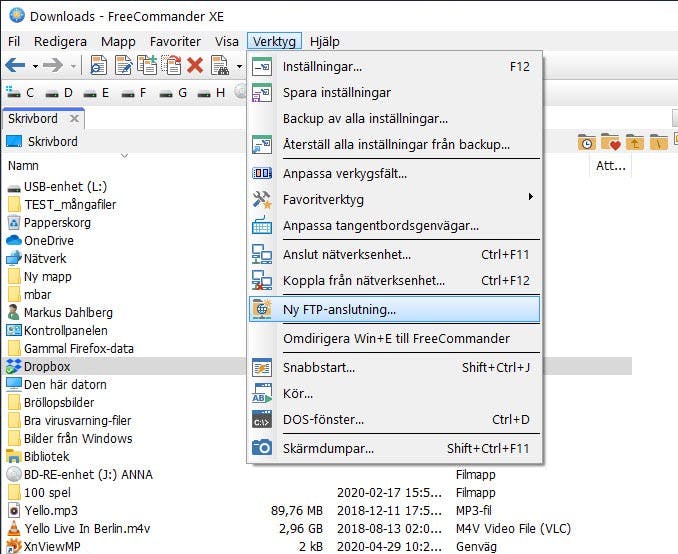
Task: Select Backup av alla inställningar...
Action: tap(394, 118)
